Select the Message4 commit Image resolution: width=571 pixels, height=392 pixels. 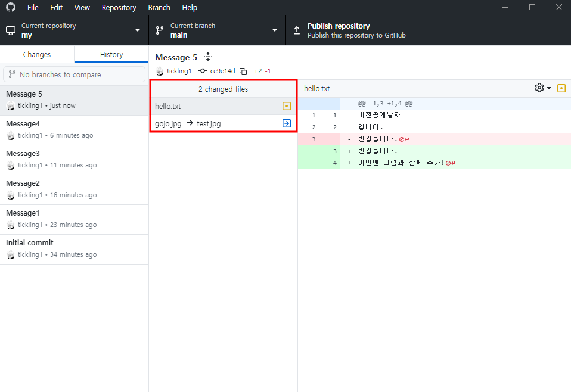pos(75,130)
